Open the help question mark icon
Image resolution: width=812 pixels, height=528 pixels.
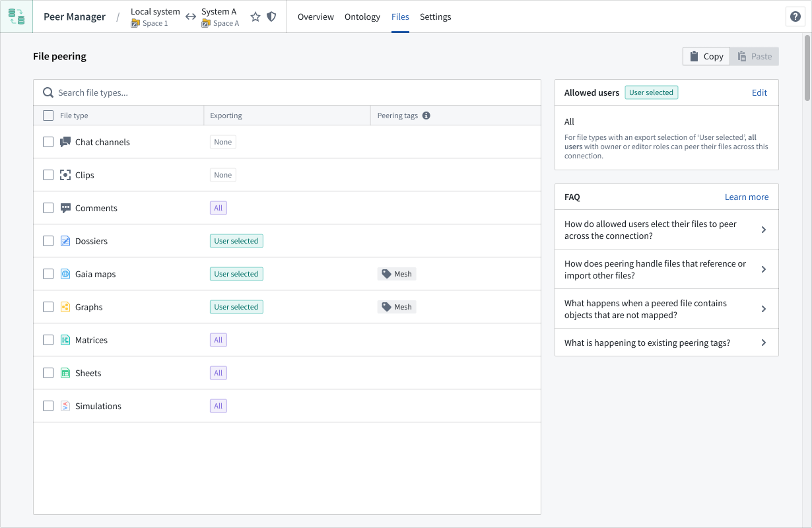click(x=795, y=16)
